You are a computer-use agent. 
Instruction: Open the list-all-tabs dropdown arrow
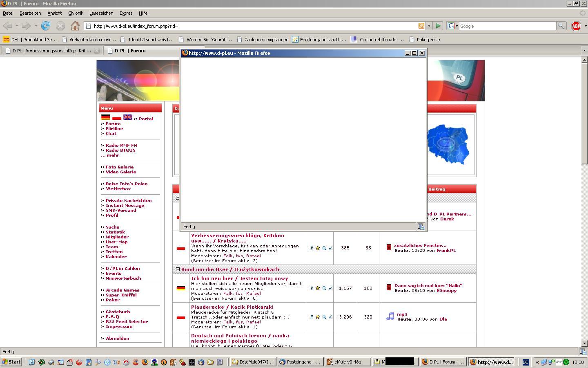(x=584, y=50)
